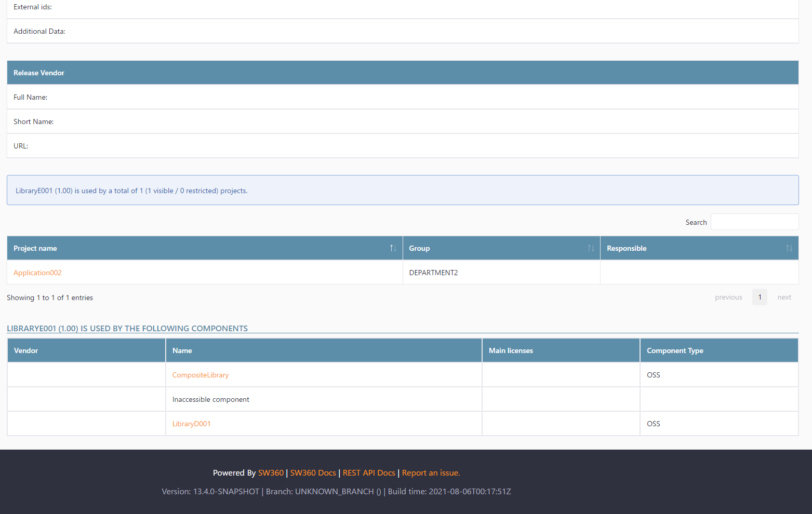812x514 pixels.
Task: Toggle sorting on the Project name column arrows
Action: point(393,248)
